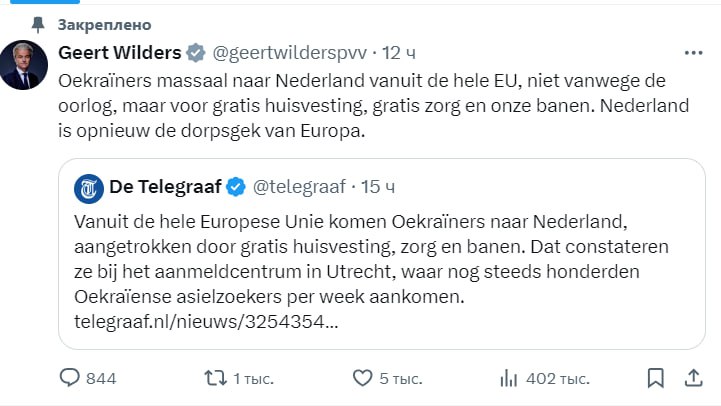The height and width of the screenshot is (406, 721).
Task: Open the view analytics bar-chart icon
Action: 509,378
